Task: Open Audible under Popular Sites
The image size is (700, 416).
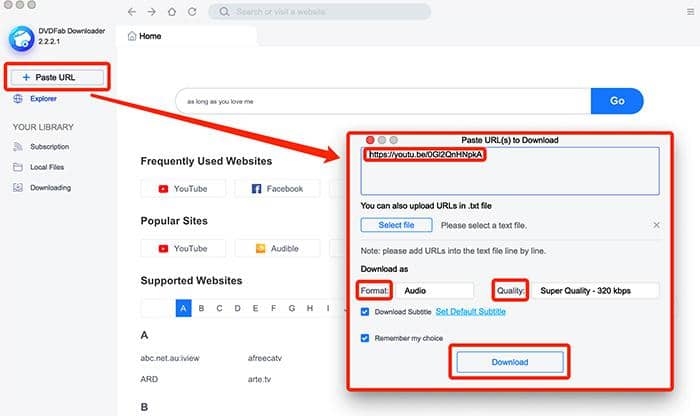Action: (x=277, y=248)
